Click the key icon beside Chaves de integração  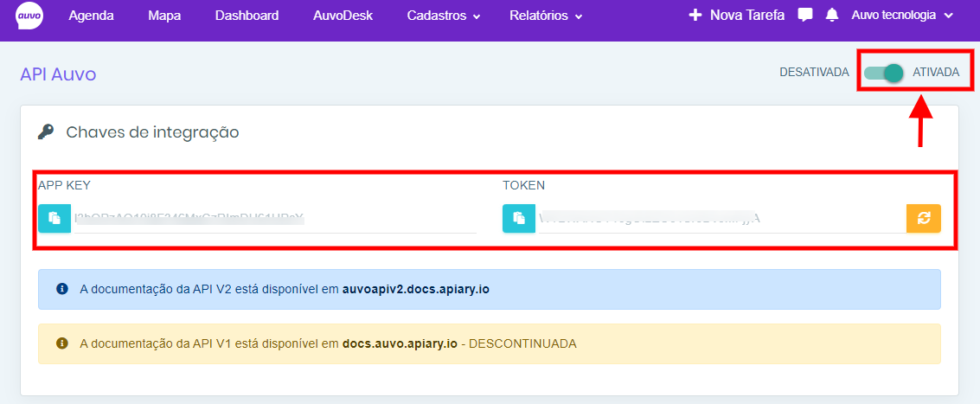tap(46, 132)
